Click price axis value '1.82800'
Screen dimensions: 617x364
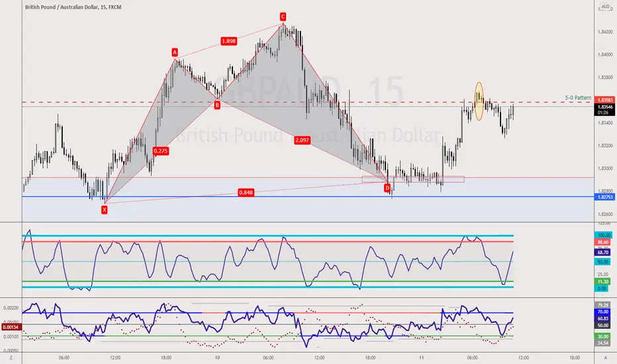(x=605, y=191)
